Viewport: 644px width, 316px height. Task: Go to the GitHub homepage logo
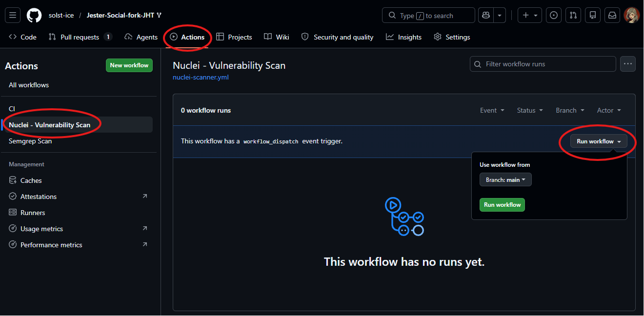coord(34,15)
